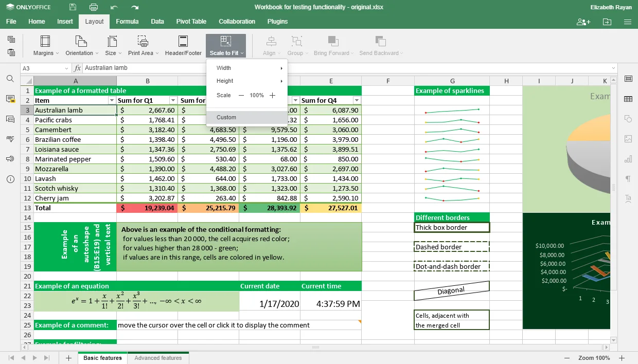Click Zoom 100% label in status bar

(x=594, y=358)
